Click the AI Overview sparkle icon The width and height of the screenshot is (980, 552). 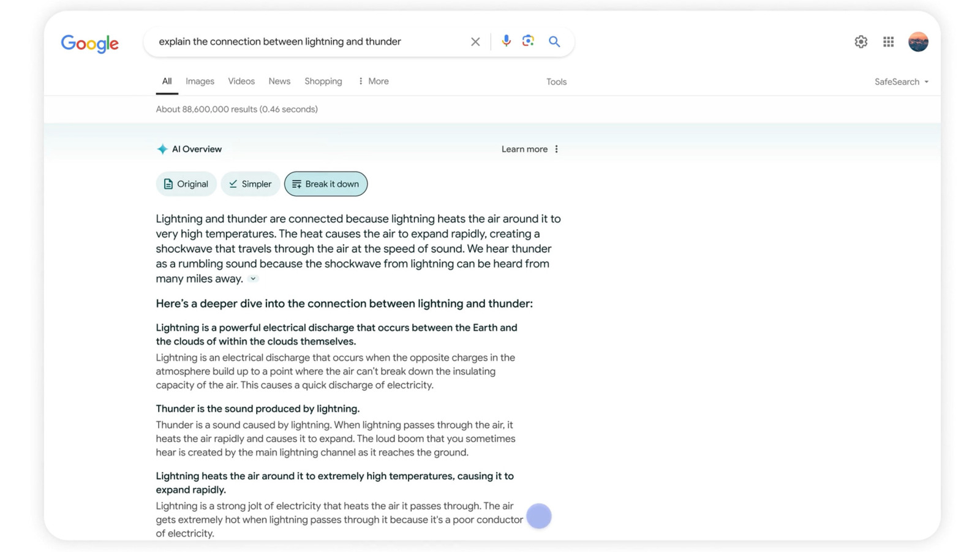point(162,148)
